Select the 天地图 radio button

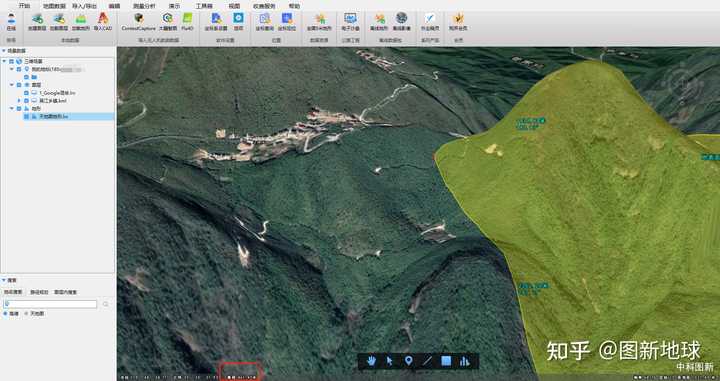click(x=26, y=314)
